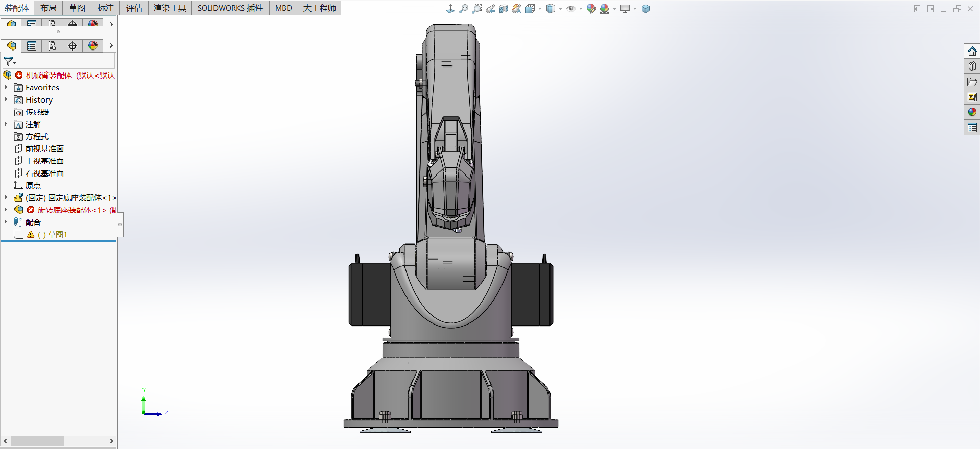The image size is (980, 449).
Task: Open the DimXpertManager tab
Action: click(x=73, y=46)
